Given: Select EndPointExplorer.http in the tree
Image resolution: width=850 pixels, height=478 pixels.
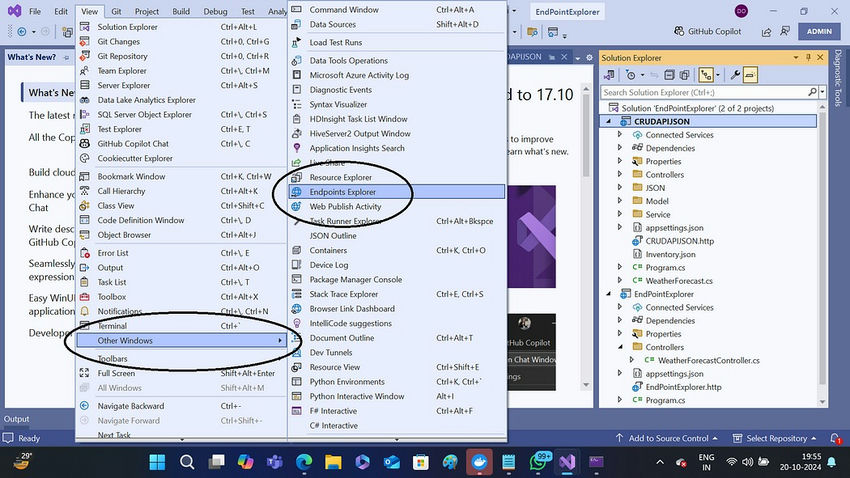Looking at the screenshot, I should [x=683, y=387].
